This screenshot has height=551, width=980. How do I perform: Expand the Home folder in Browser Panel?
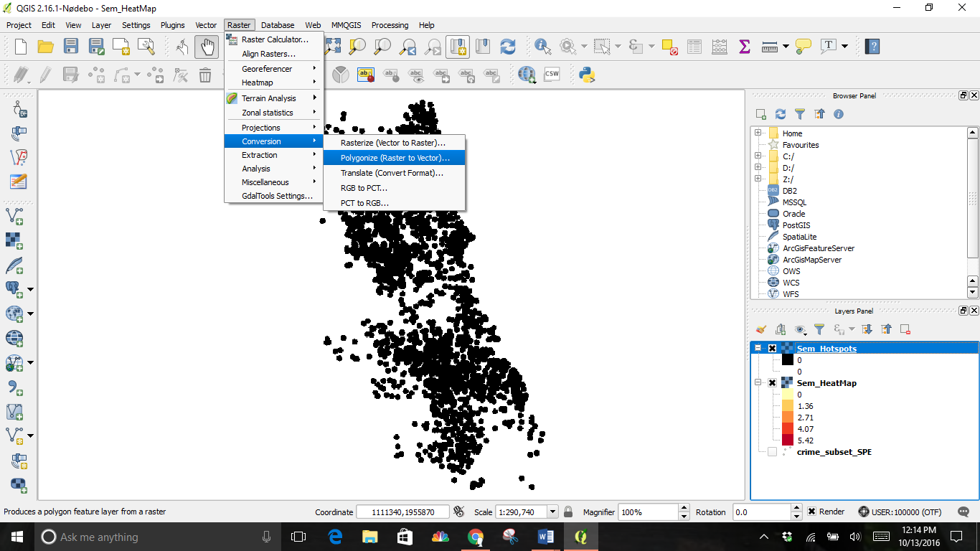(758, 133)
